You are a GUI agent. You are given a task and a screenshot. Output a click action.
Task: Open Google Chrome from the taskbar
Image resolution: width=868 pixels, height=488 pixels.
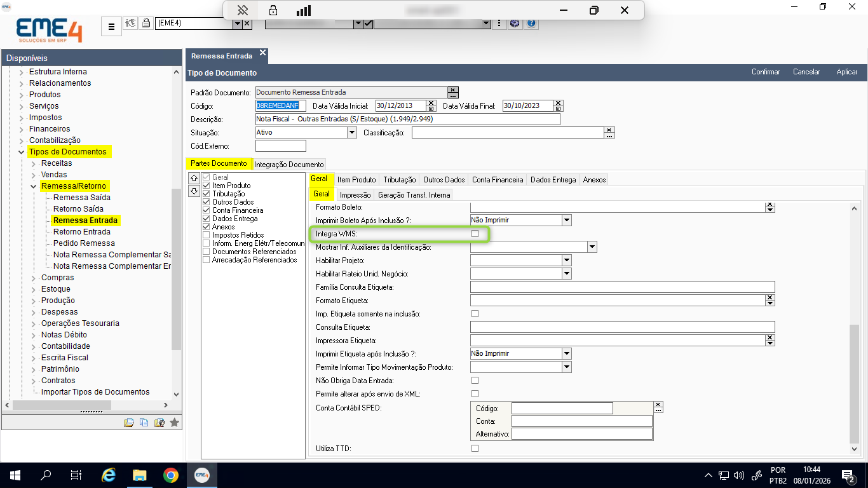[170, 475]
